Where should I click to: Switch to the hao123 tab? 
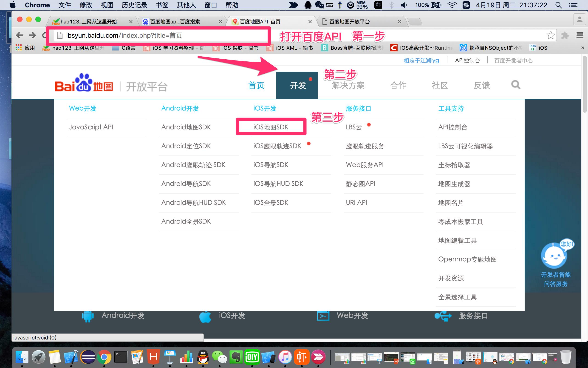(x=92, y=22)
